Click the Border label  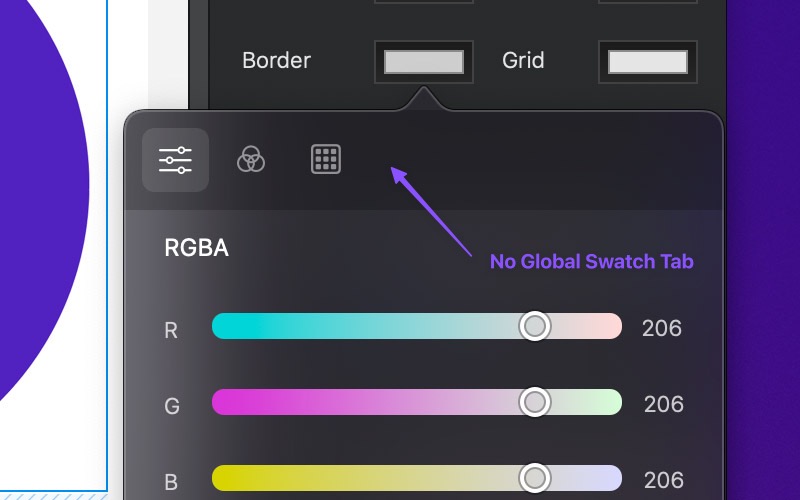coord(276,60)
